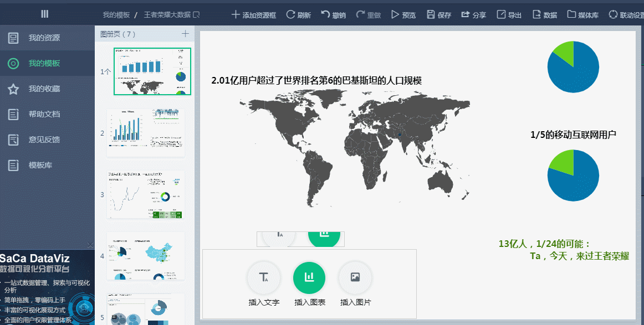Redo with the 重做 button

[369, 15]
